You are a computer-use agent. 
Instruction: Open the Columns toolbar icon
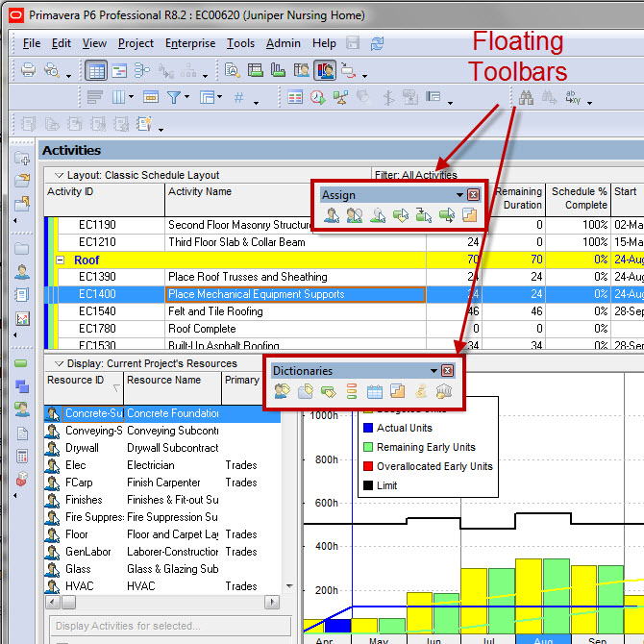tap(118, 97)
